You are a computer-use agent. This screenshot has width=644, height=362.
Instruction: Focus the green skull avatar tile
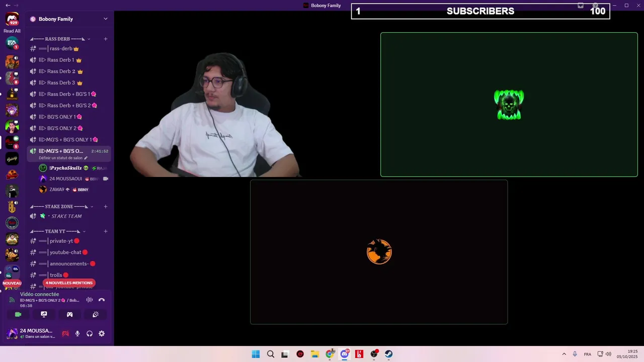tap(509, 105)
